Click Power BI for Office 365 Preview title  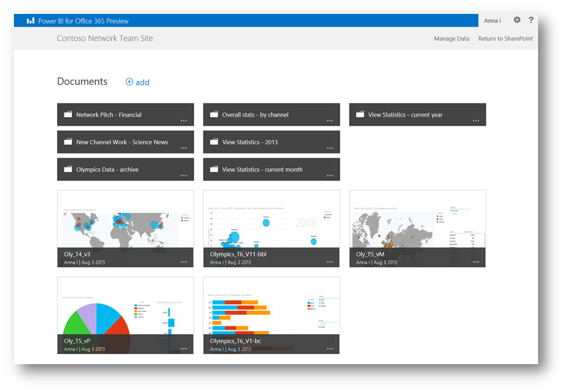pyautogui.click(x=84, y=21)
